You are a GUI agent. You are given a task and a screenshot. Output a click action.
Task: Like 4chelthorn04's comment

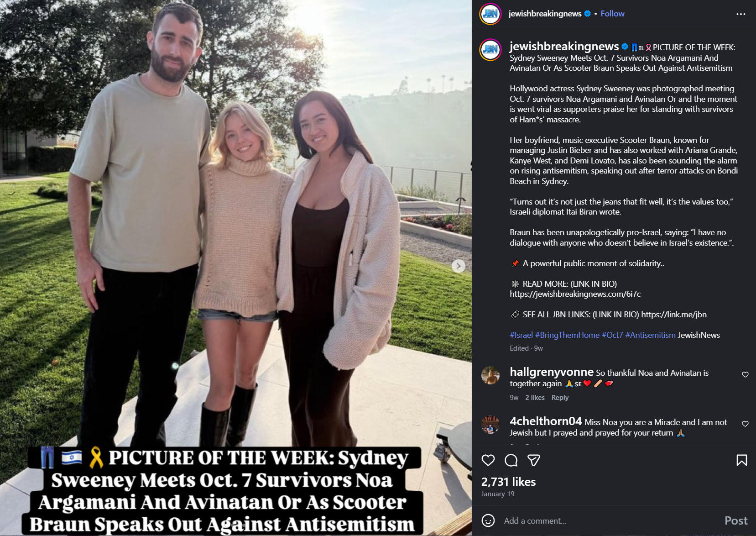coord(745,424)
